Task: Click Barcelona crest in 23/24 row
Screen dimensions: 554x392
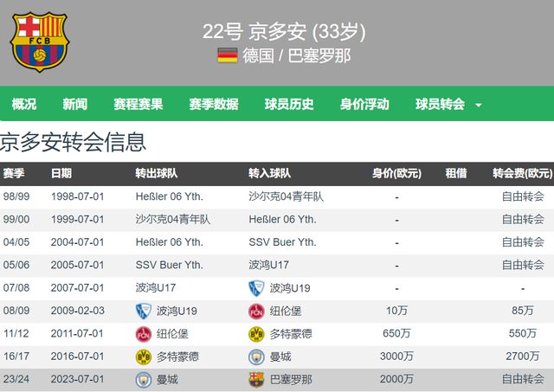Action: pyautogui.click(x=256, y=380)
